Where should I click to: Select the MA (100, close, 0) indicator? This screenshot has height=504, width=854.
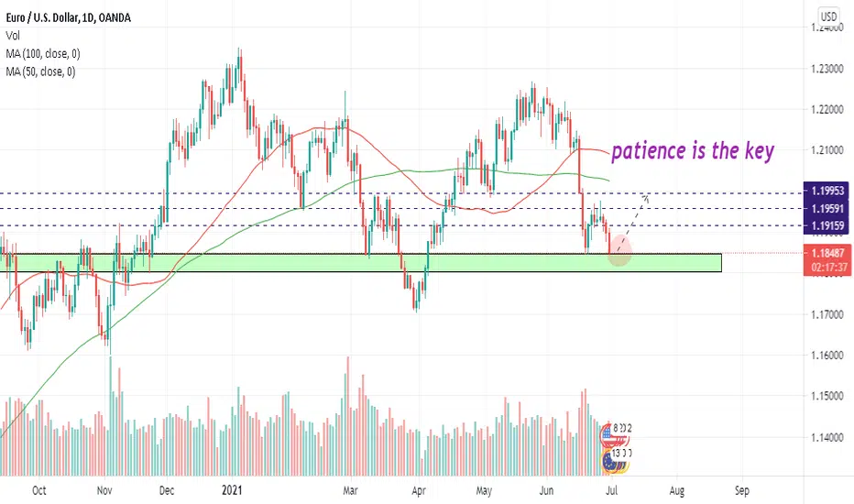pyautogui.click(x=43, y=54)
